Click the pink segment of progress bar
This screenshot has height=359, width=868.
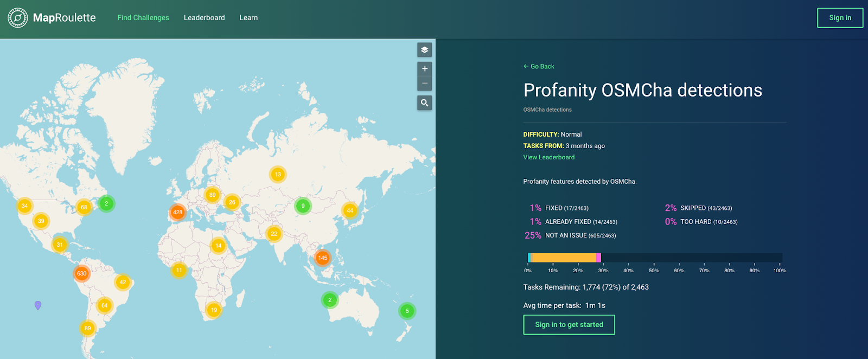598,258
